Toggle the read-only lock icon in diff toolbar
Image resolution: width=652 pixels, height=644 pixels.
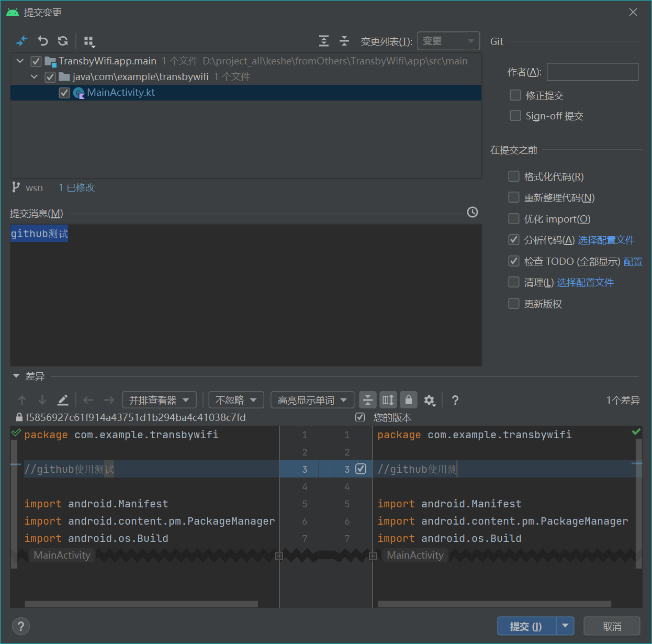coord(409,400)
